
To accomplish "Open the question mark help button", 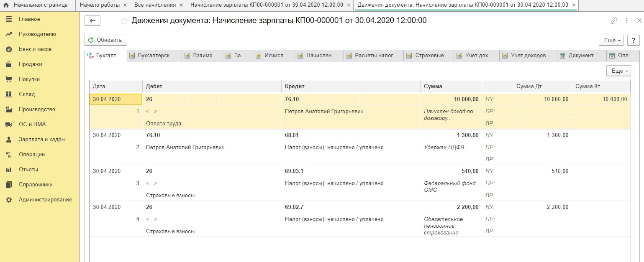I will point(633,40).
